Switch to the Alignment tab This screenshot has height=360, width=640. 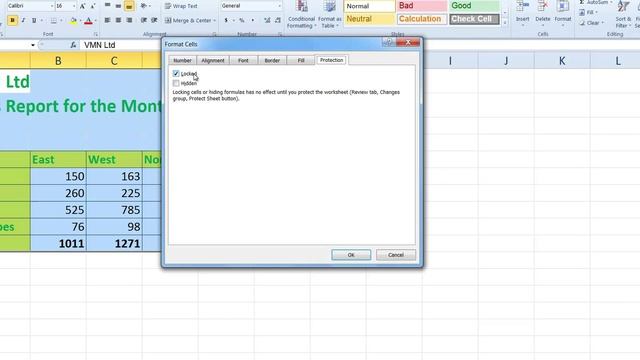click(x=213, y=60)
